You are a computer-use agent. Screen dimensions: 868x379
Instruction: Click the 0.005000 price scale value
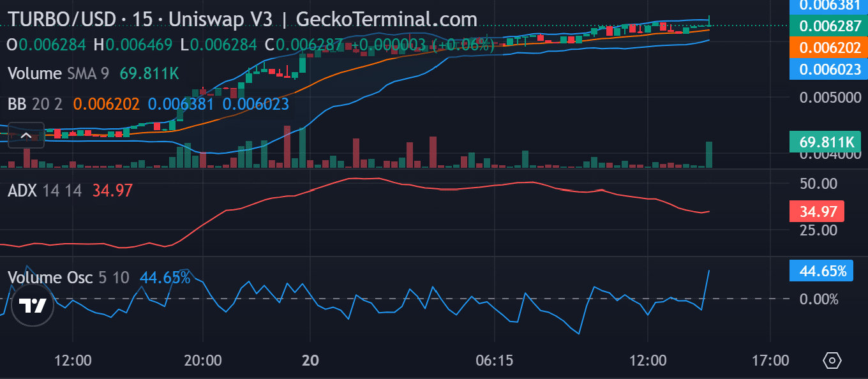(x=830, y=98)
